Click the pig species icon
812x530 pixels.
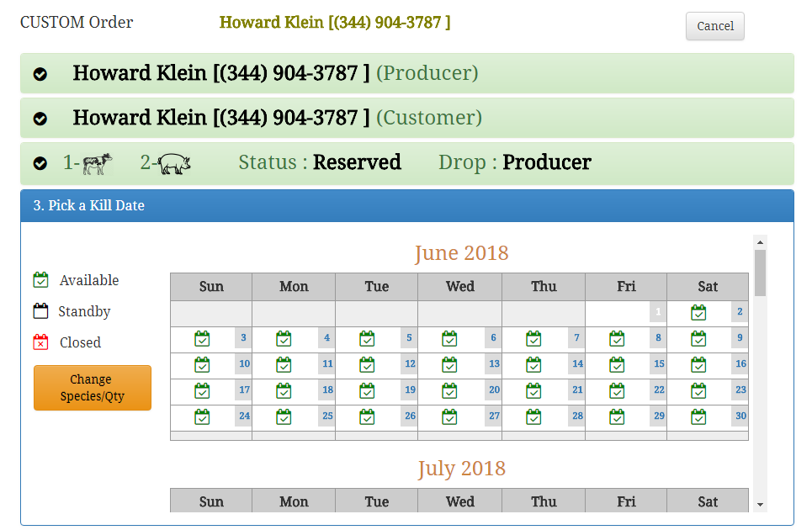(x=174, y=164)
